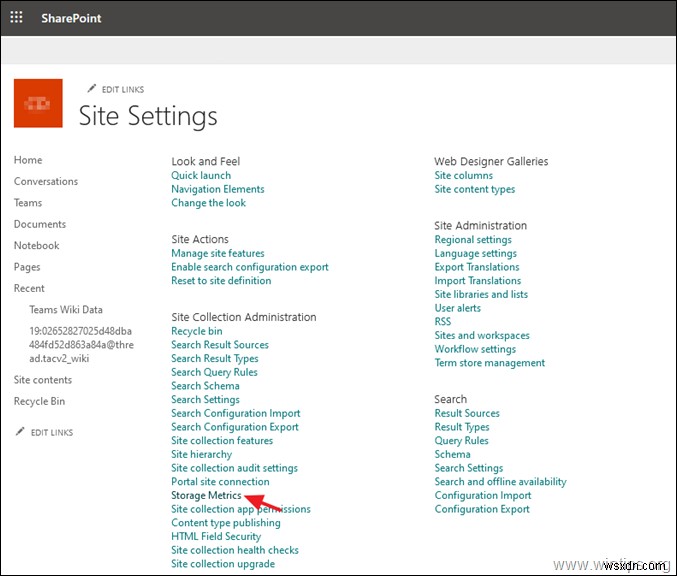This screenshot has height=576, width=677.
Task: Open Search Settings under Site Collection Administration
Action: click(206, 400)
